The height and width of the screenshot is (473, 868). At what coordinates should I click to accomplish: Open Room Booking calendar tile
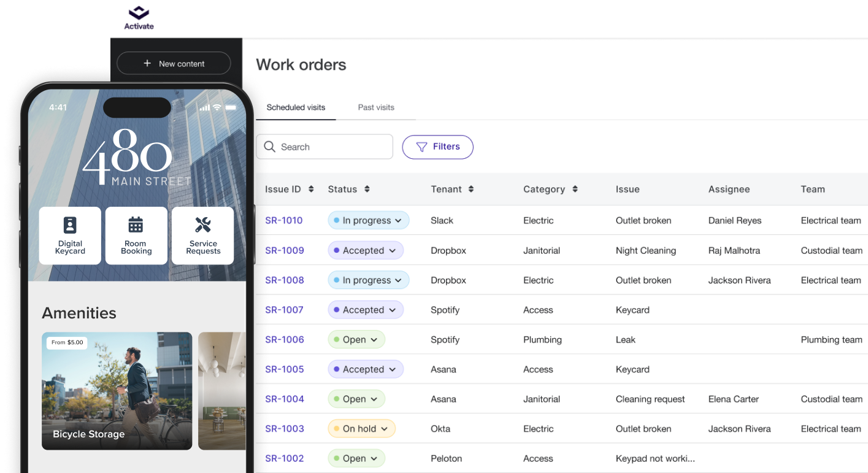(136, 236)
